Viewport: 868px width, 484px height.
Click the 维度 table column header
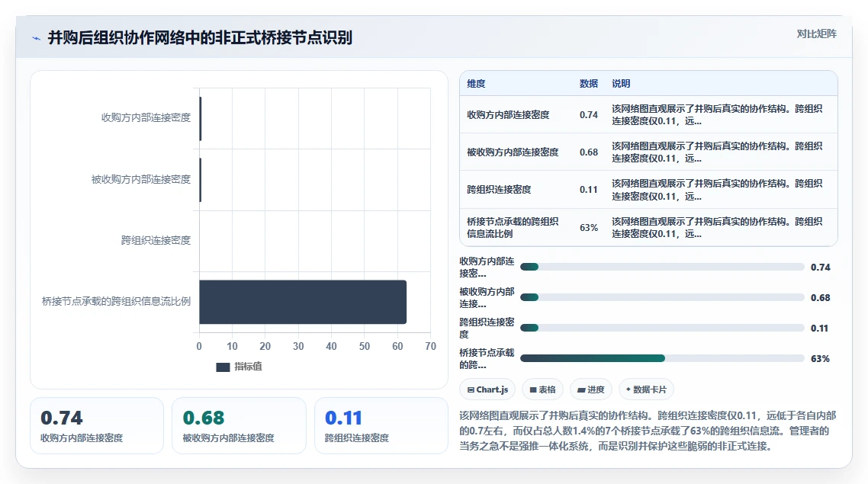click(x=476, y=84)
